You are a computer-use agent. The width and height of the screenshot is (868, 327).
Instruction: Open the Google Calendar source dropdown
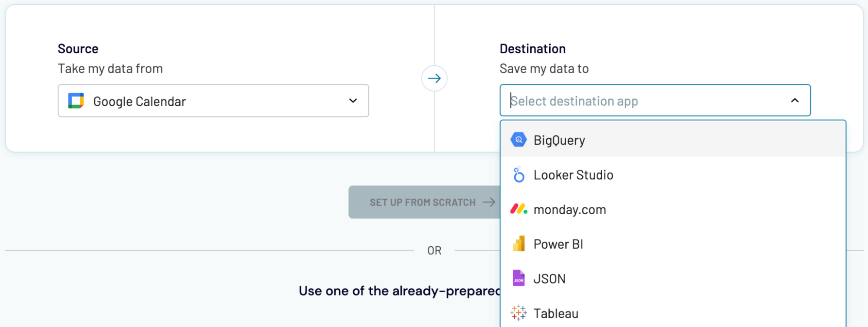213,101
